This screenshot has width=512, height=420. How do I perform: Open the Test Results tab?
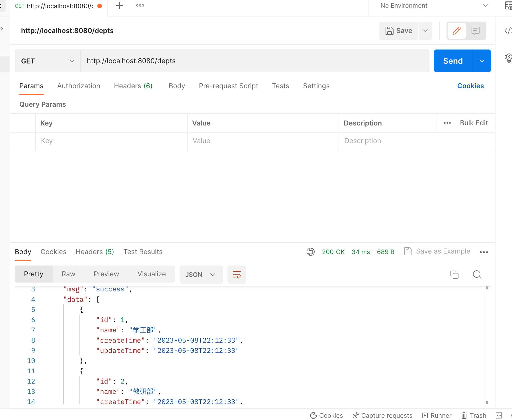pos(143,252)
